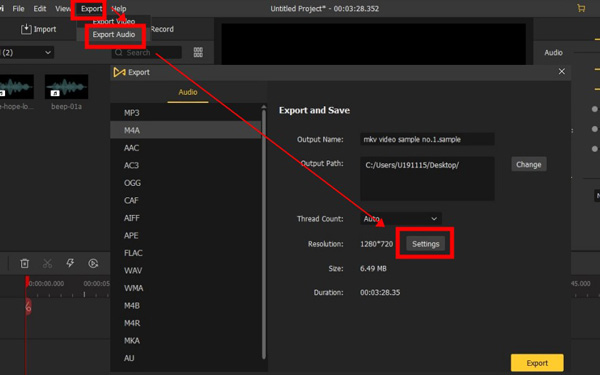Click the yellow Export button
600x375 pixels.
pos(537,363)
